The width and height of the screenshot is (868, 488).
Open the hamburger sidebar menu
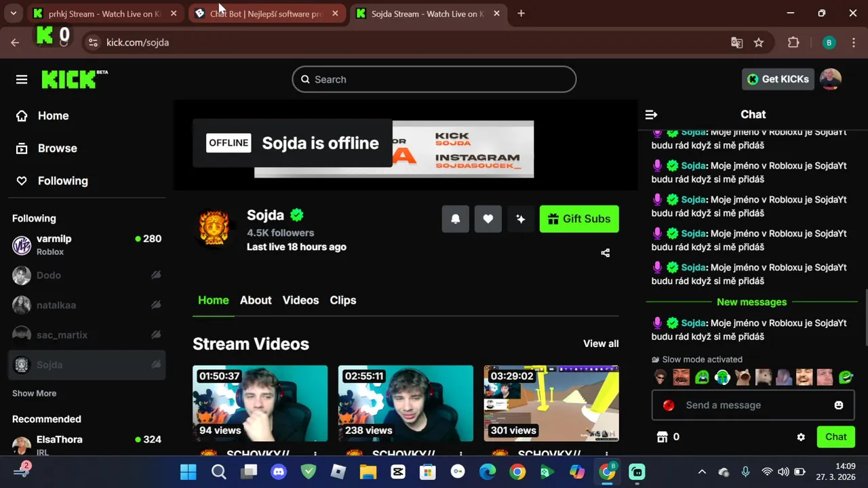click(x=22, y=79)
